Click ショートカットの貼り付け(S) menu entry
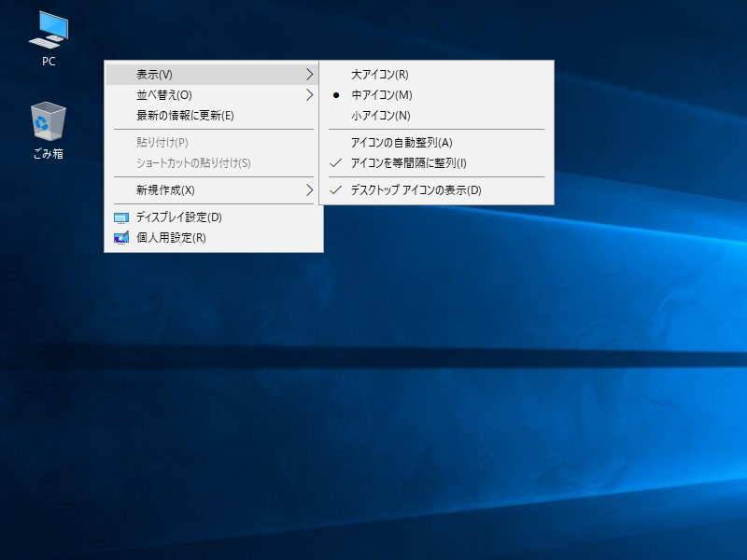 tap(212, 162)
